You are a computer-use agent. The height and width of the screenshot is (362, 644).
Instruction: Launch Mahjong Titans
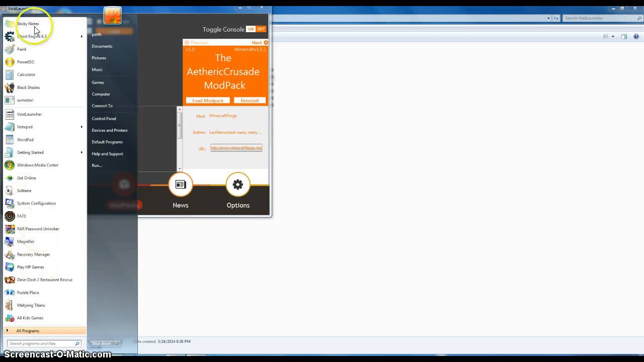(44, 305)
